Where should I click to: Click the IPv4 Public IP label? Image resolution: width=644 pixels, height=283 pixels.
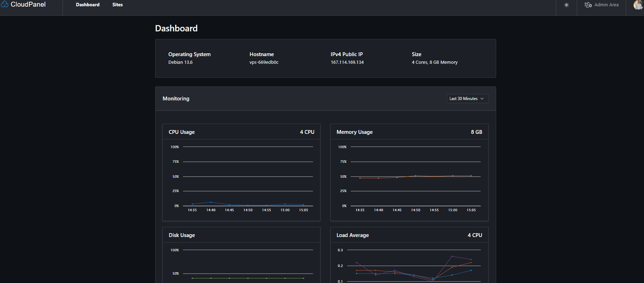click(x=347, y=54)
